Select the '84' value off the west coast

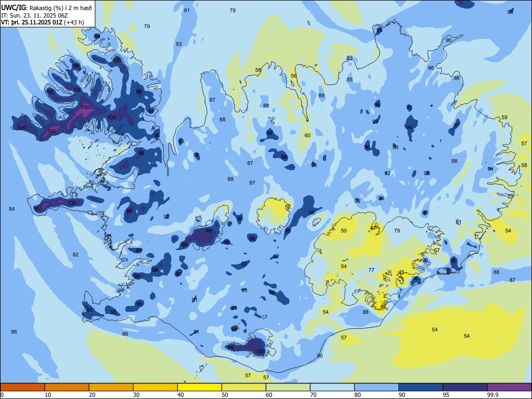point(12,209)
